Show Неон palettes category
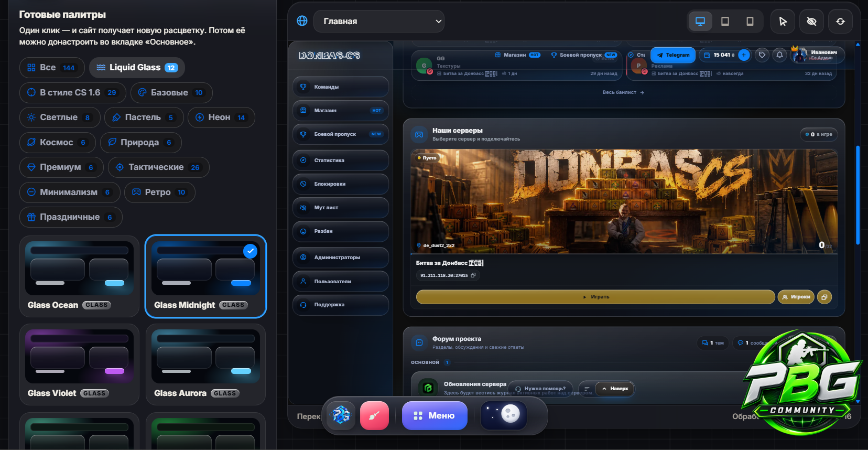 (x=221, y=117)
